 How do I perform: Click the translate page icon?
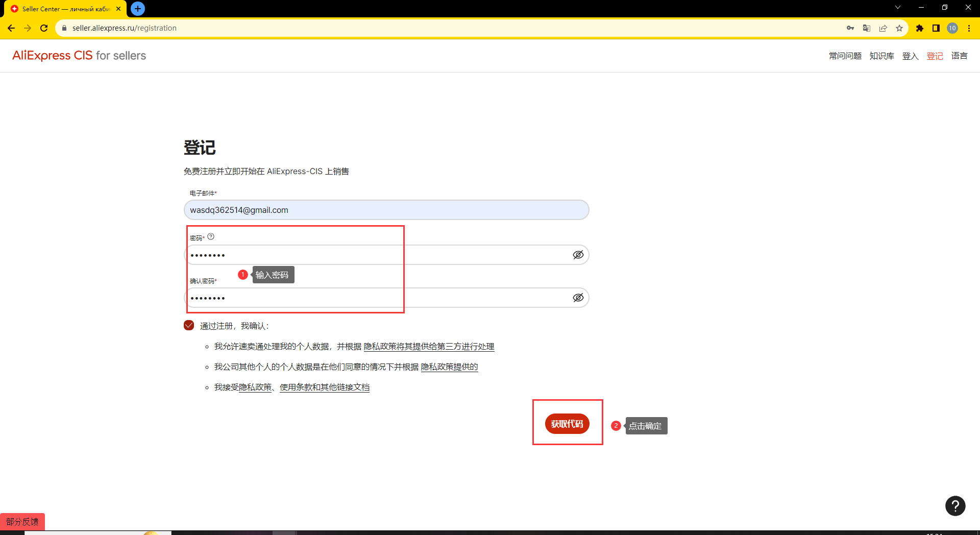(866, 28)
